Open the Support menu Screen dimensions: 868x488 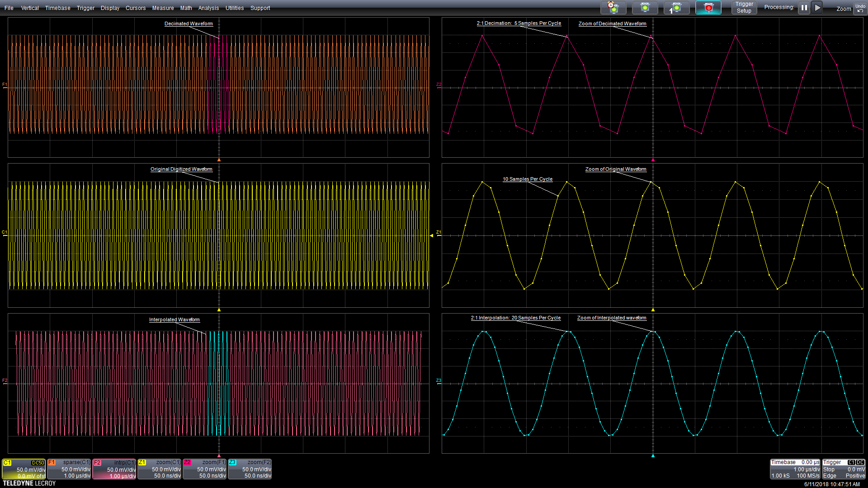[x=260, y=8]
